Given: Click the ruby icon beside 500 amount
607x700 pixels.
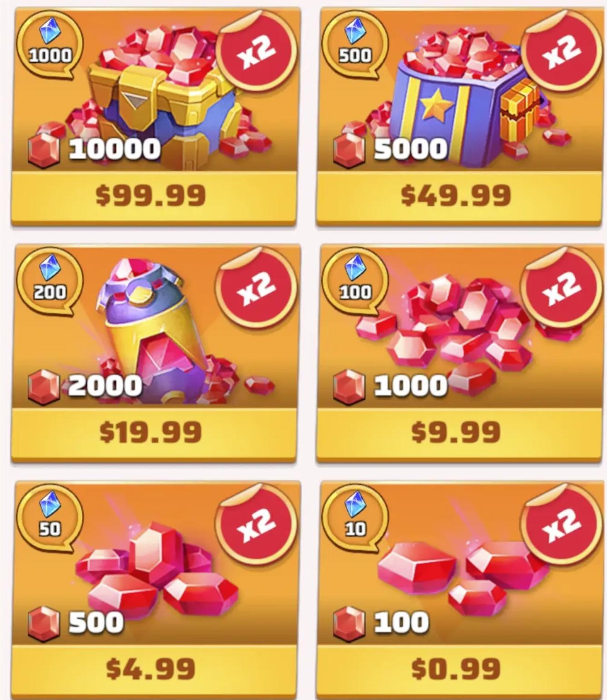Looking at the screenshot, I should (x=43, y=625).
